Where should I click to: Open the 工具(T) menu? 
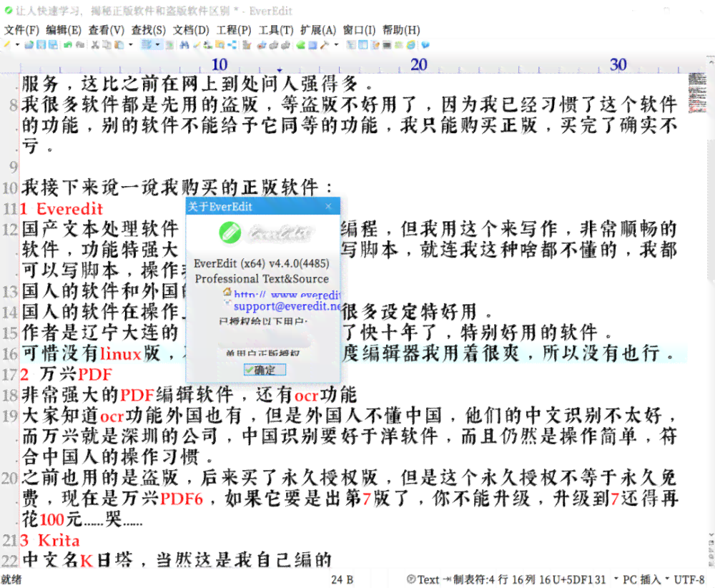[x=276, y=30]
